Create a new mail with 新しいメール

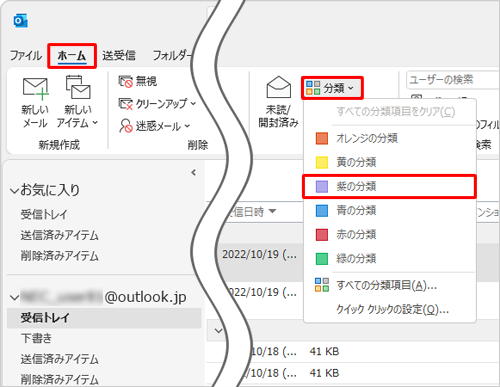[x=35, y=102]
